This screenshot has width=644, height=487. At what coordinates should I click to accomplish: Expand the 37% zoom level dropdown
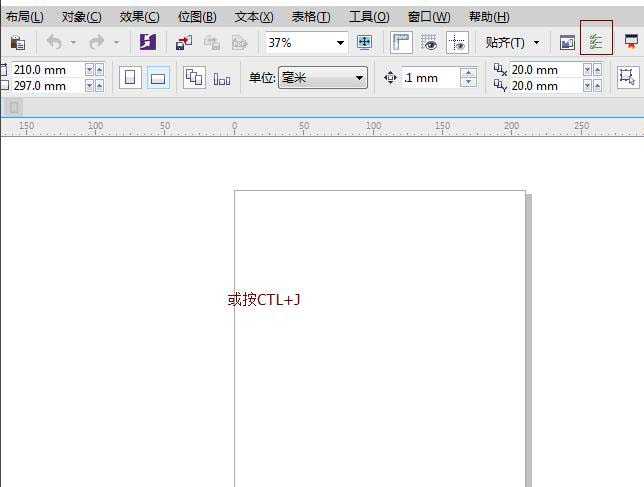pos(340,43)
